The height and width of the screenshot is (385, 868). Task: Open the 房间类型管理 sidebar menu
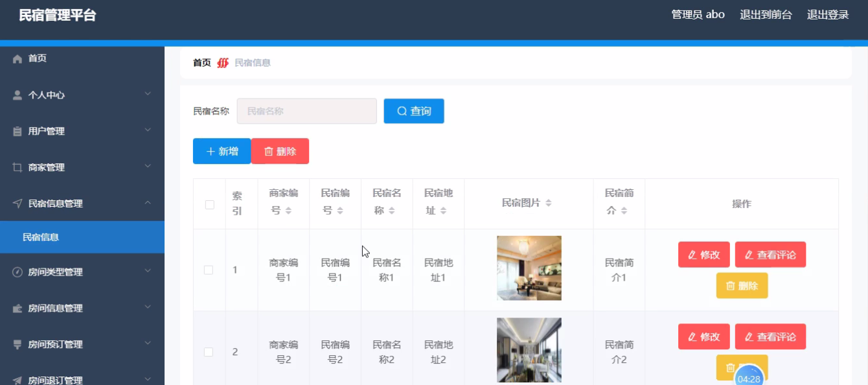coord(82,272)
